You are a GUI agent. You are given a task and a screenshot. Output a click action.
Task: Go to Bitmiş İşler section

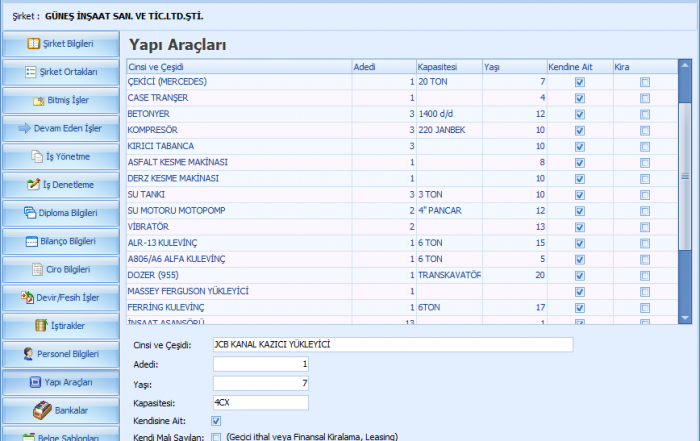[60, 100]
